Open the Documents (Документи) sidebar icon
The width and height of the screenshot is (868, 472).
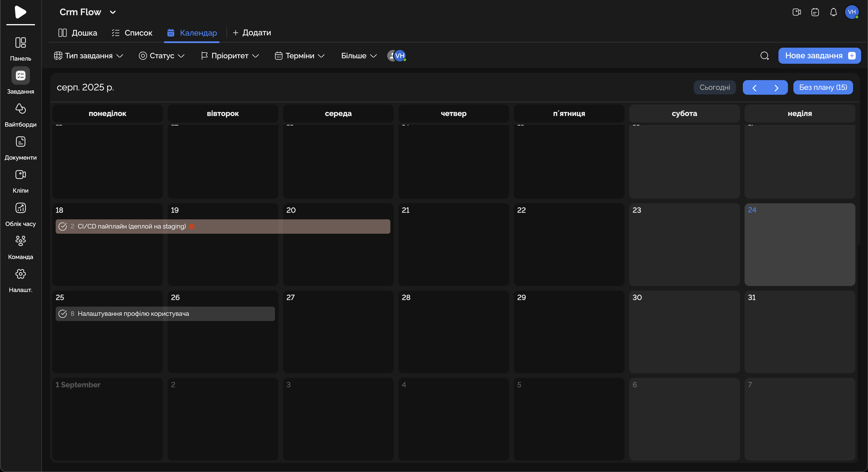[x=21, y=142]
